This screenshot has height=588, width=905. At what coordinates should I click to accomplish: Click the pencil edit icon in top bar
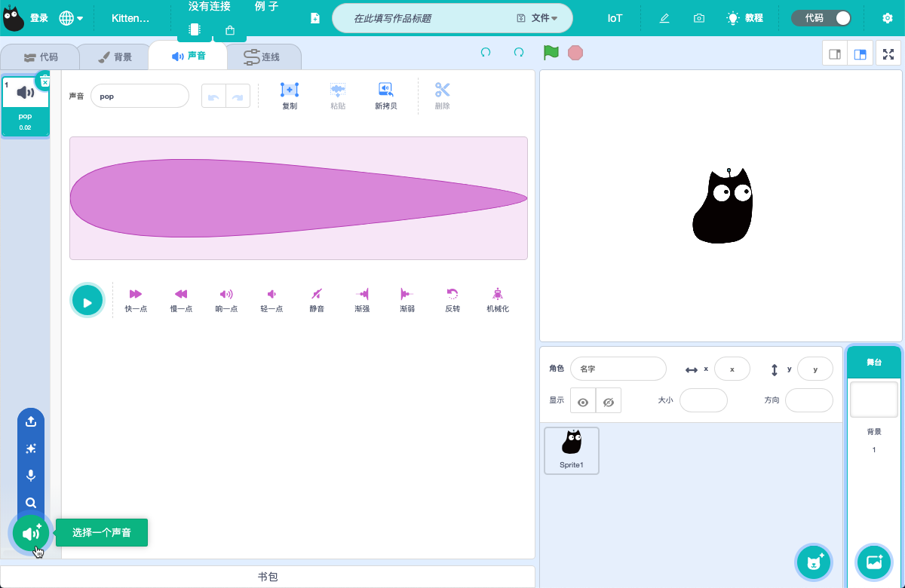[x=664, y=18]
